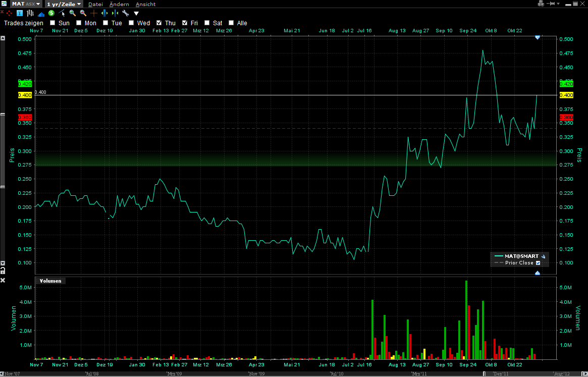Click the chart application icon at top-left
This screenshot has width=588, height=377.
pyautogui.click(x=4, y=4)
